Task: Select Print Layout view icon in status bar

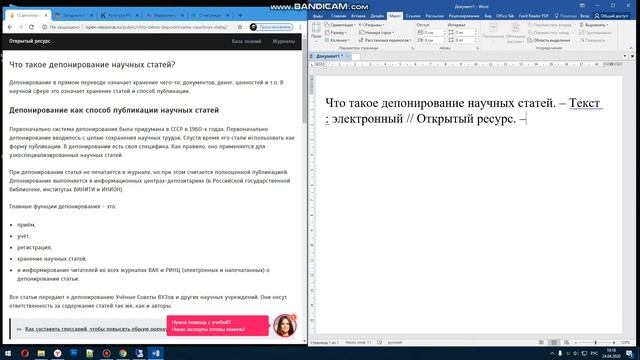Action: [554, 342]
